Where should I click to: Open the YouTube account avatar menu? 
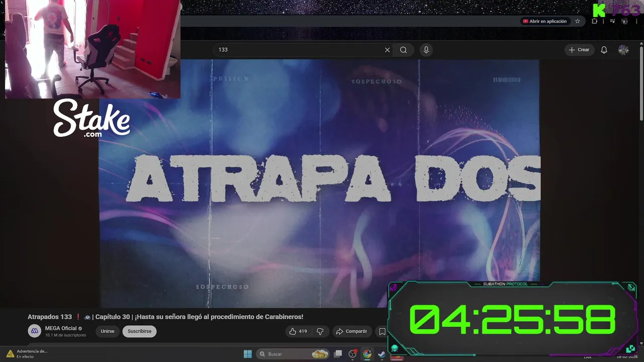click(623, 50)
